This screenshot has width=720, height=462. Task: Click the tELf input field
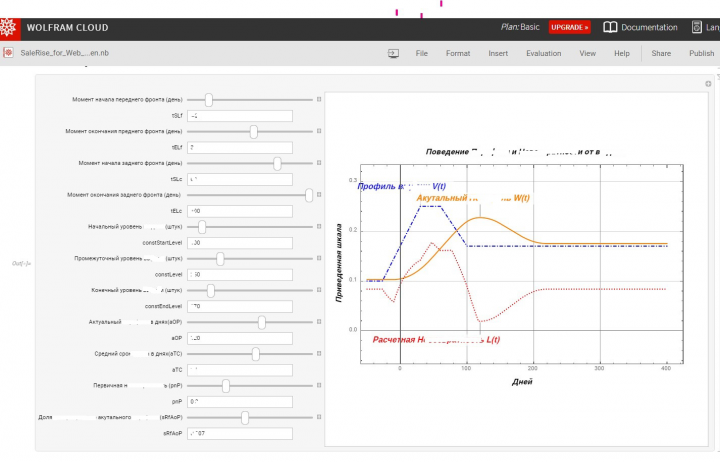click(x=240, y=147)
